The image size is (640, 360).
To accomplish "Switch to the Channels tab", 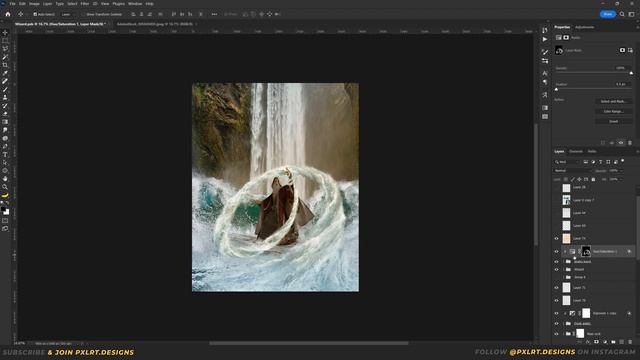I will click(x=576, y=151).
